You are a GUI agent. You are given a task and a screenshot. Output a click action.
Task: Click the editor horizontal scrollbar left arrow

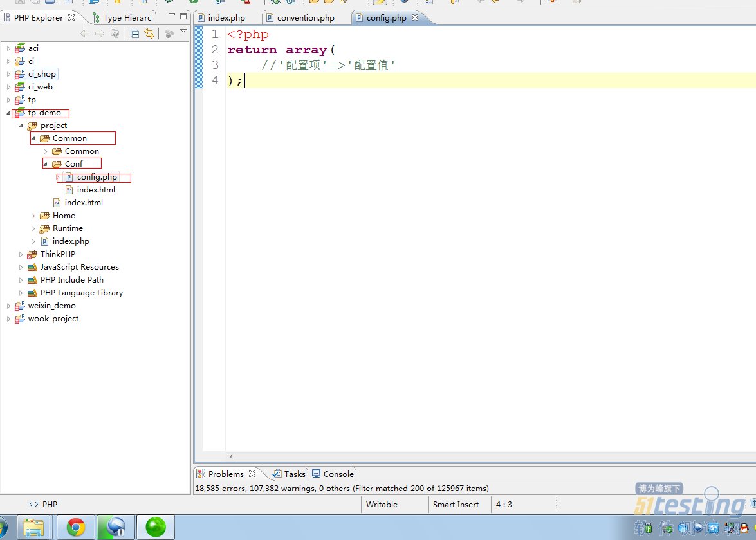point(231,456)
